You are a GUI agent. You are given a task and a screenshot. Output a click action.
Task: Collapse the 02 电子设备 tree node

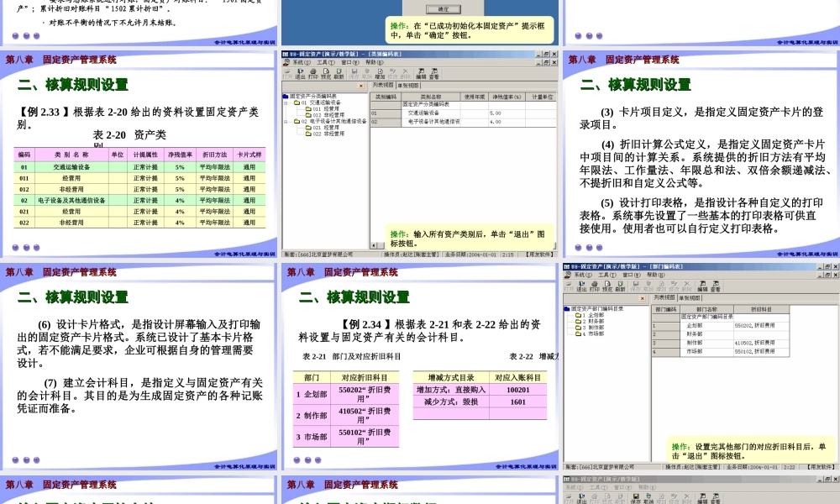coord(285,123)
